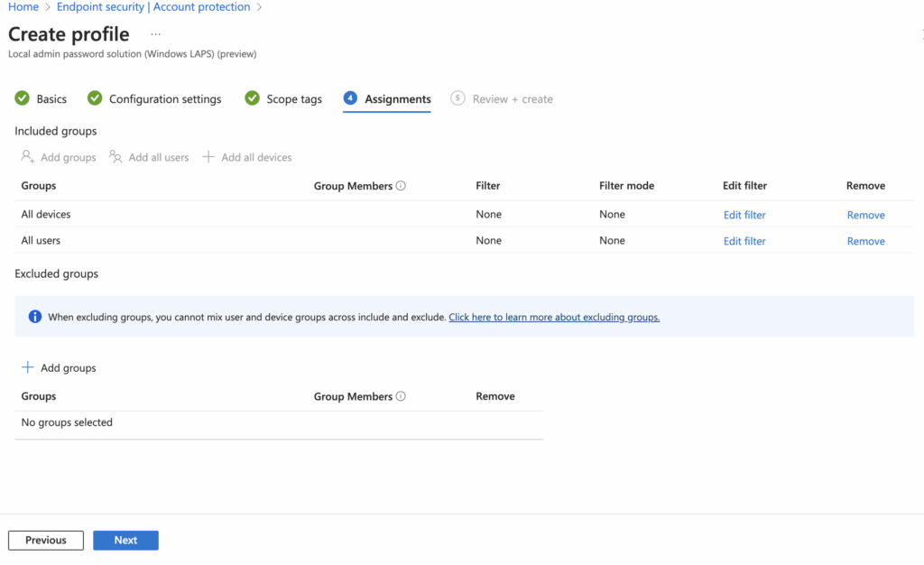Image resolution: width=924 pixels, height=565 pixels.
Task: Navigate to Home via the breadcrumb
Action: pos(23,6)
